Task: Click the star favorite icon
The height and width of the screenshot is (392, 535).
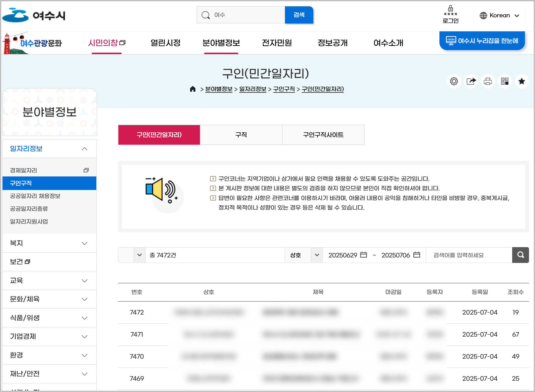Action: pyautogui.click(x=522, y=81)
